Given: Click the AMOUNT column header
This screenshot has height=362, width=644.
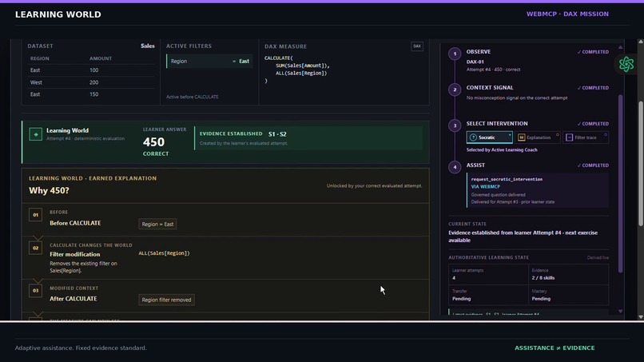Looking at the screenshot, I should [101, 58].
